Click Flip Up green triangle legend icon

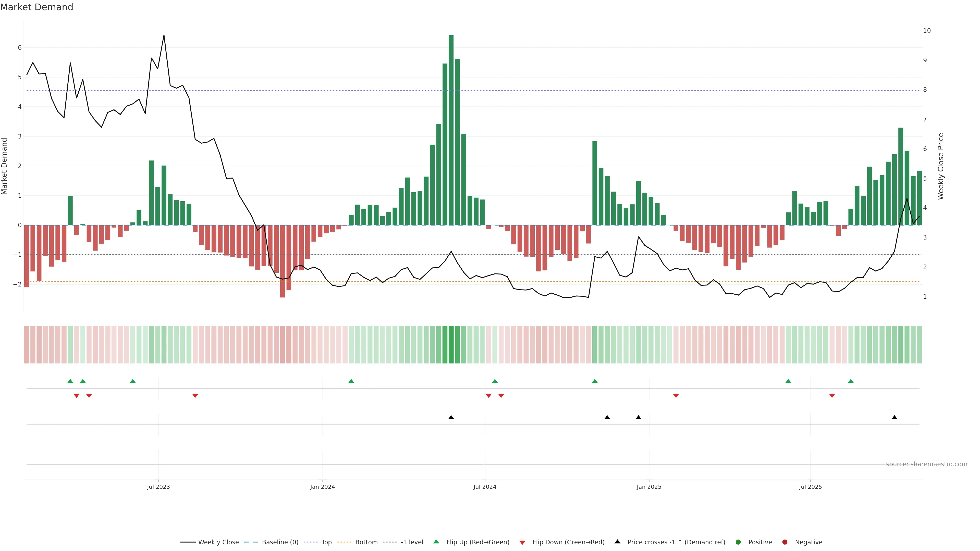436,542
